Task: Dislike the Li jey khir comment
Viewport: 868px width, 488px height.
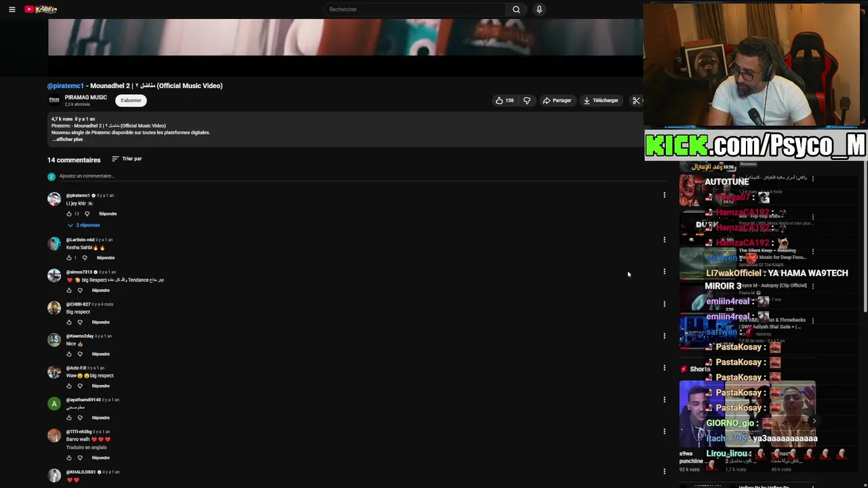Action: pos(87,213)
